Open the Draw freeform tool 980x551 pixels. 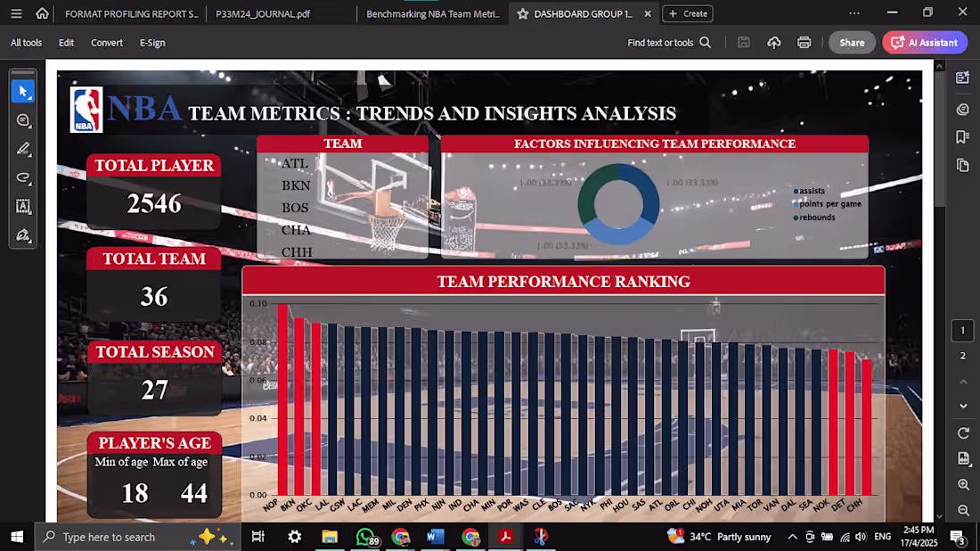pos(23,177)
